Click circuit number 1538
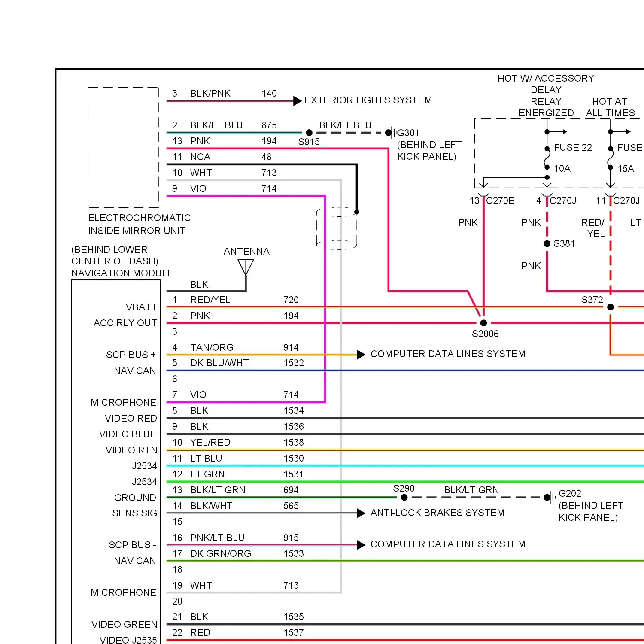644x644 pixels. [x=294, y=442]
